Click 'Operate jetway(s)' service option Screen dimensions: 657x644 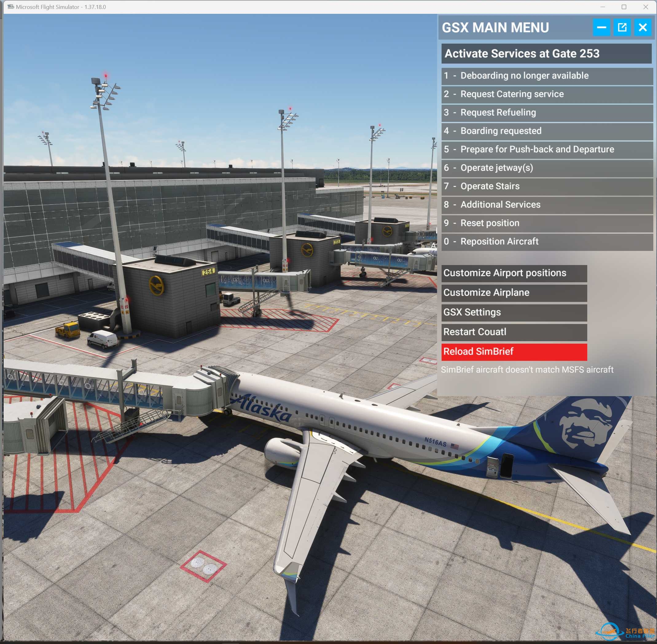(543, 168)
